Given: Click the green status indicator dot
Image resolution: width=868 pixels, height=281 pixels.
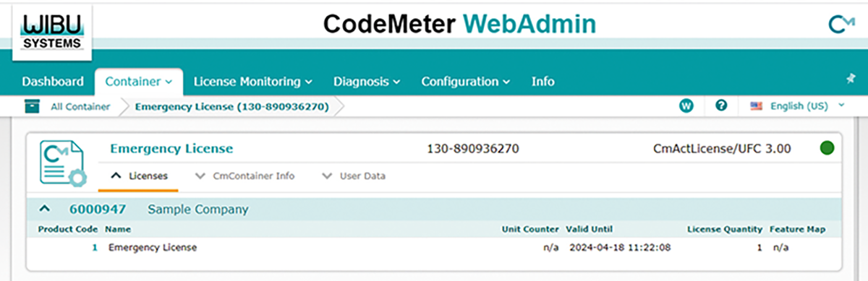Looking at the screenshot, I should pos(827,149).
